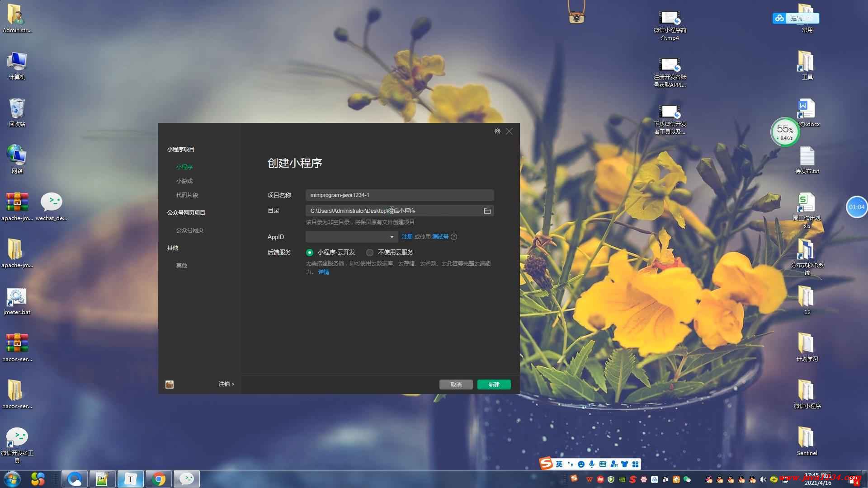Viewport: 868px width, 488px height.
Task: Choose 公众号网页 in the sidebar
Action: tap(189, 230)
